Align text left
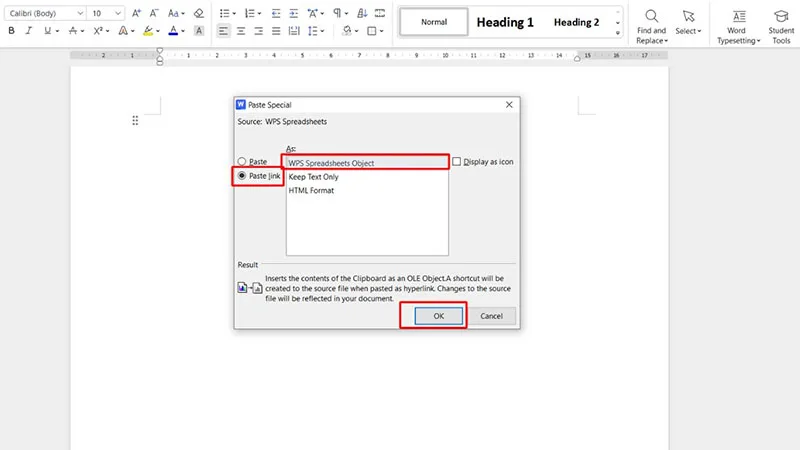 point(223,31)
